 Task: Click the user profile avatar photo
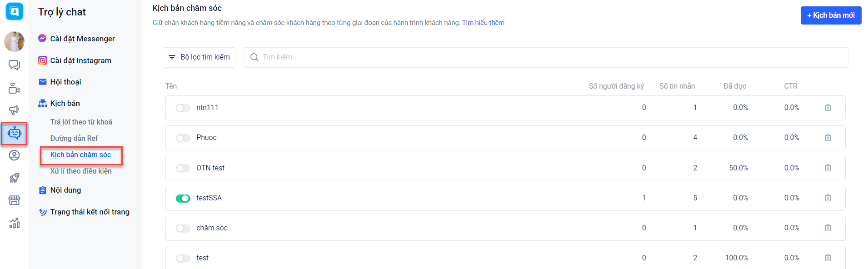click(x=15, y=42)
